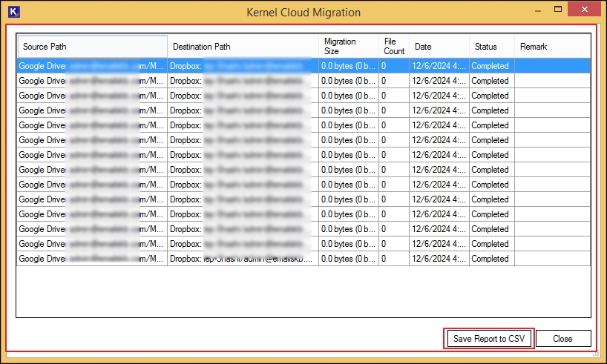Click the Kernel app logo in title bar
This screenshot has width=607, height=364.
[14, 12]
